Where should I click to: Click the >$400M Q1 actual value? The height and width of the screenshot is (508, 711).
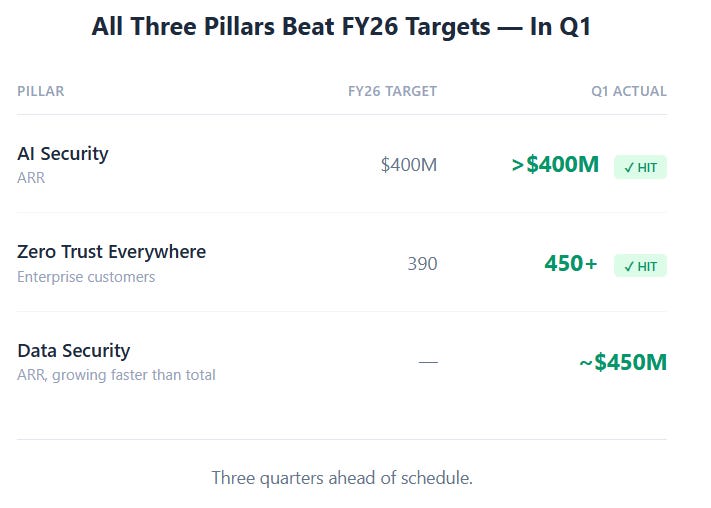555,164
